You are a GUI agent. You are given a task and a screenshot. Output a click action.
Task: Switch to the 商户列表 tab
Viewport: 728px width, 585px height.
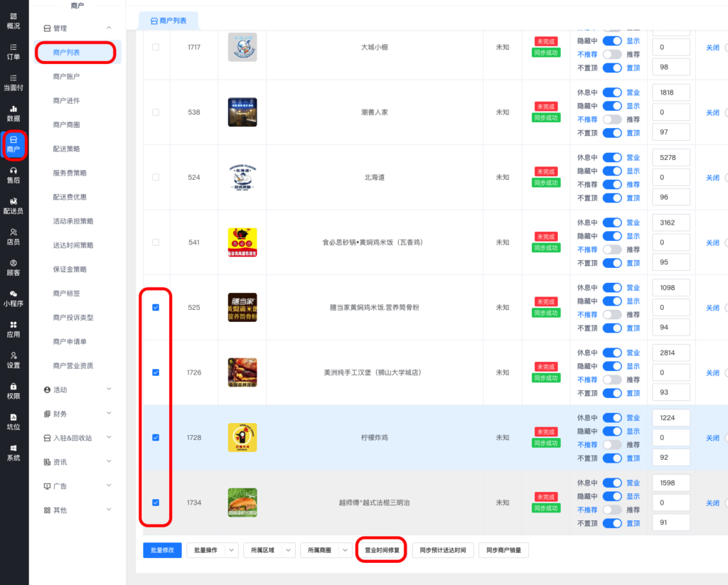coord(168,21)
